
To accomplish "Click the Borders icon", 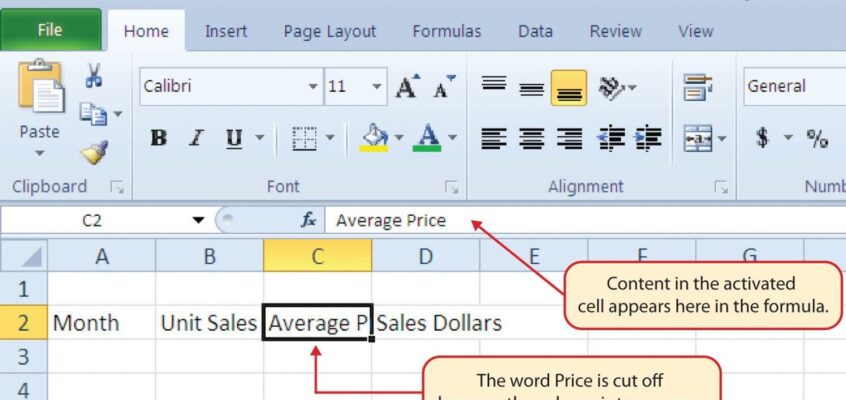I will pyautogui.click(x=304, y=138).
